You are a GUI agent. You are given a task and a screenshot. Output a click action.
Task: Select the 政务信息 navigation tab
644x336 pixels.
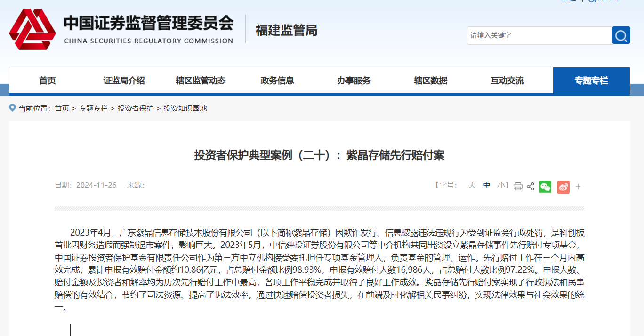point(277,81)
